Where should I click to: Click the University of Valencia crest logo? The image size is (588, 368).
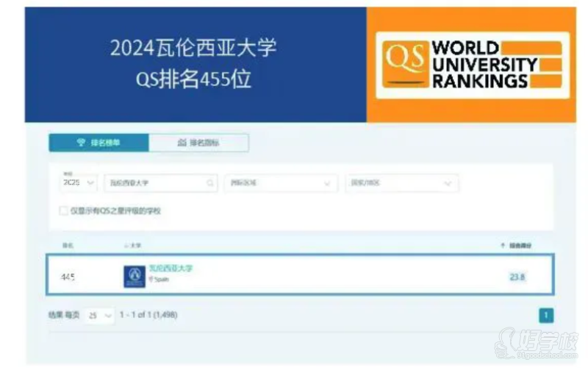[135, 276]
